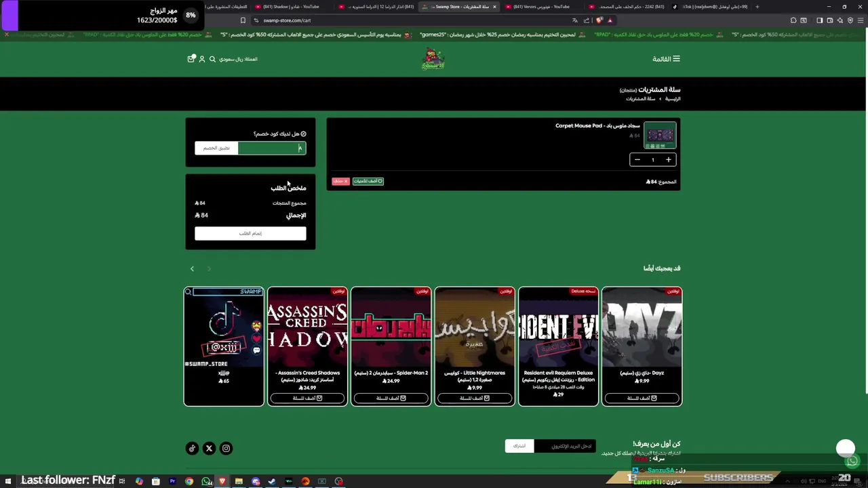This screenshot has height=488, width=868.
Task: Open Little Nightmares product card image
Action: (475, 327)
